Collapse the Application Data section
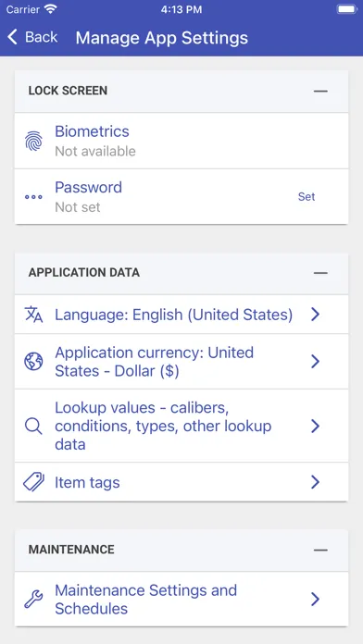Screen dimensions: 363x644 click(320, 273)
